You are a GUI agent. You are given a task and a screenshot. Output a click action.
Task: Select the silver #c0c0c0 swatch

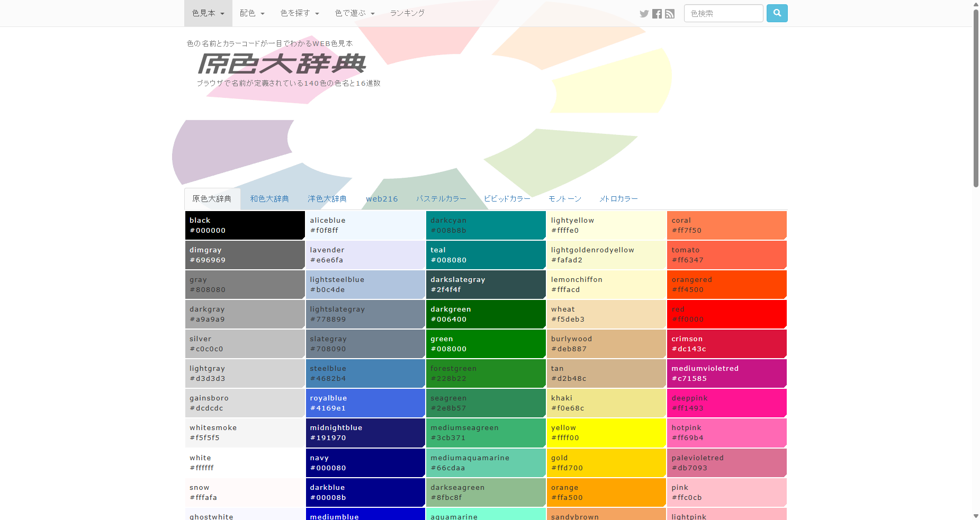pyautogui.click(x=245, y=344)
